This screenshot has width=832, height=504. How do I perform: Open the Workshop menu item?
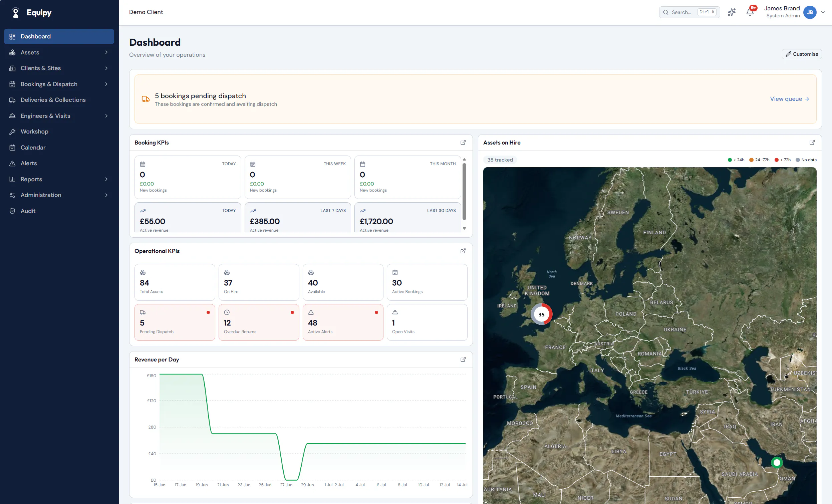(59, 132)
